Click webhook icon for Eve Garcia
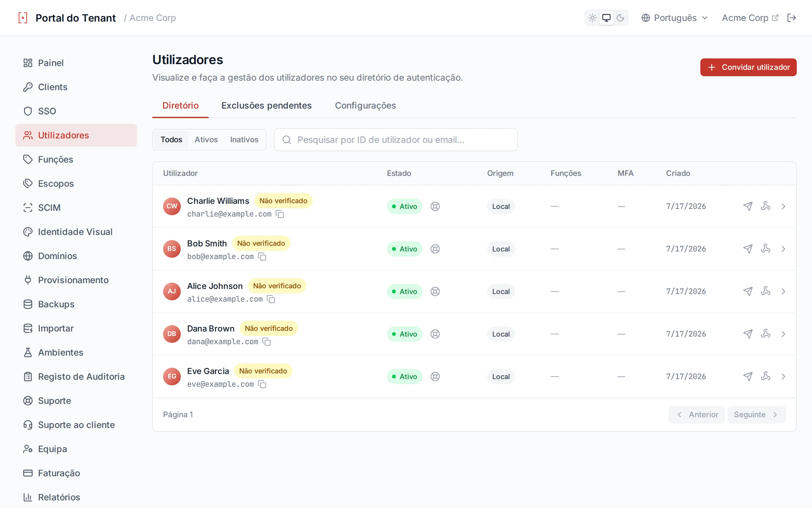Screen dimensions: 812x508 (766, 376)
